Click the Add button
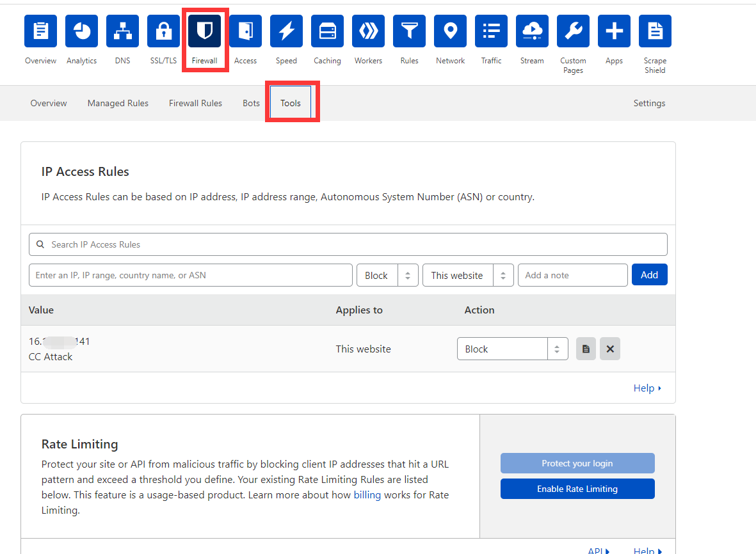 [x=649, y=275]
